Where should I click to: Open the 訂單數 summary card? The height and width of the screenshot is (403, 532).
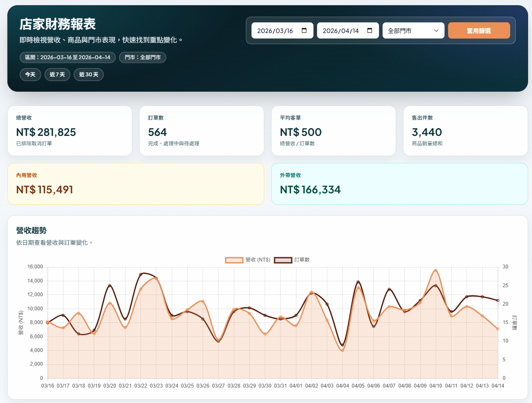coord(201,131)
